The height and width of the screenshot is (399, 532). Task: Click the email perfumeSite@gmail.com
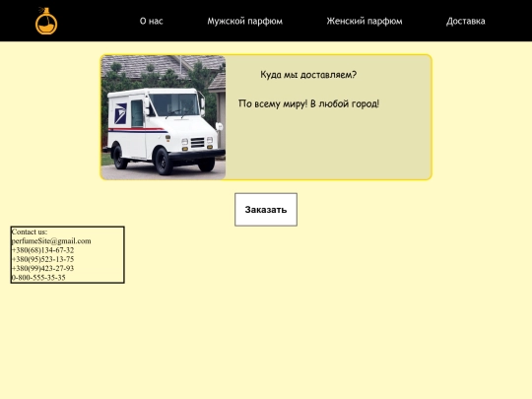point(51,241)
